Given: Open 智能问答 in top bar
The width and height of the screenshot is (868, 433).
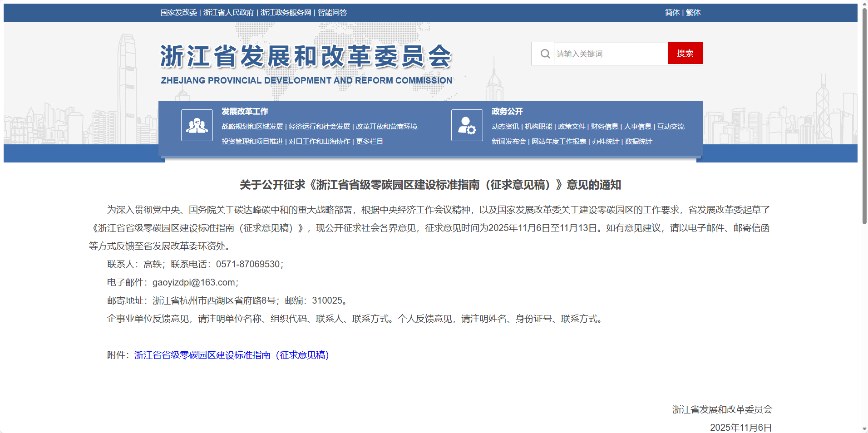Looking at the screenshot, I should [x=332, y=13].
